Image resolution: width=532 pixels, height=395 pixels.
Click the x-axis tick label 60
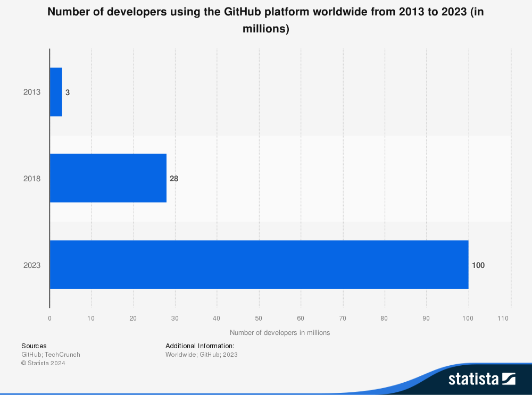click(x=301, y=318)
